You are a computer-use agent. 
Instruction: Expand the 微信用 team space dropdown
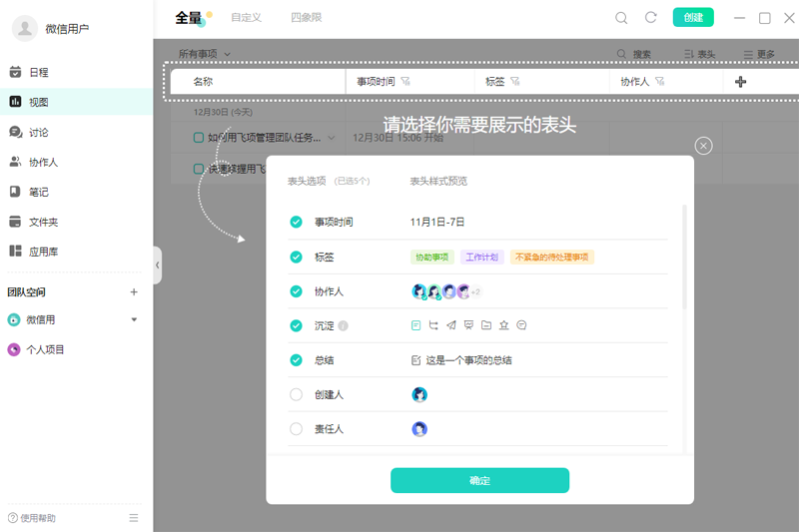134,319
